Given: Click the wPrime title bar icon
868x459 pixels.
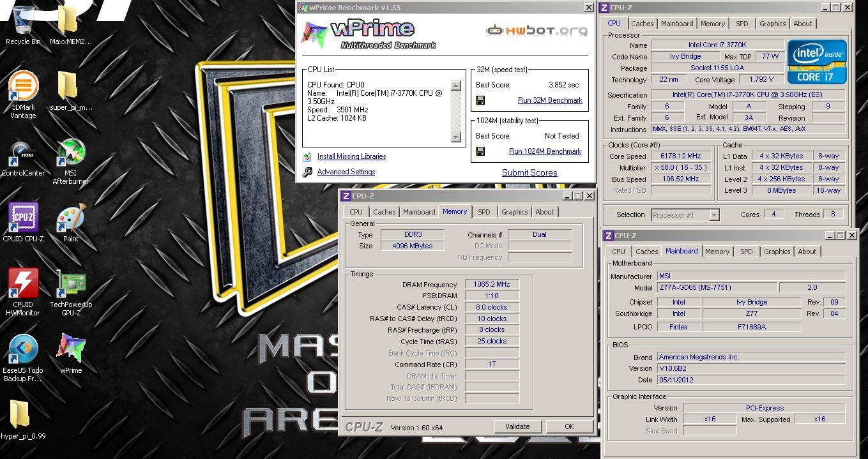Looking at the screenshot, I should [303, 8].
